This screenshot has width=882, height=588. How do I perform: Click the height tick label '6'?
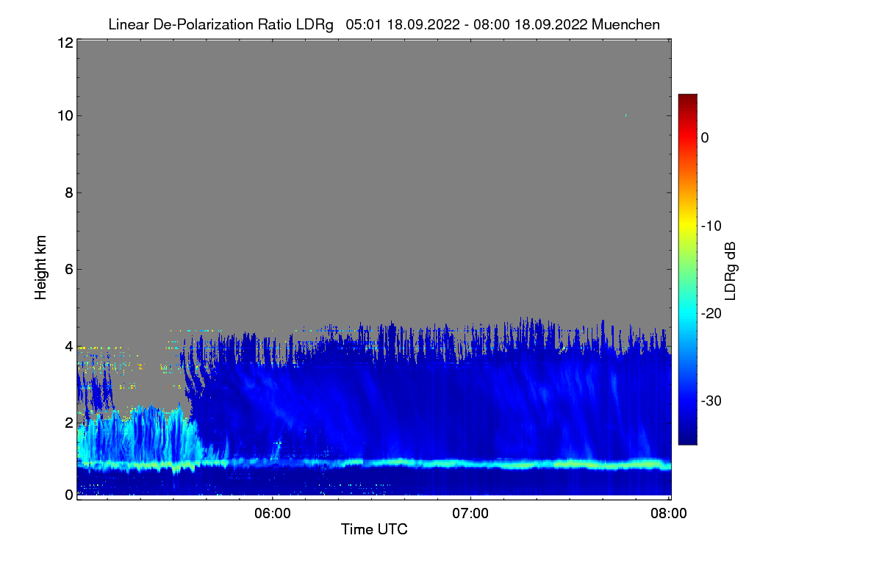tap(68, 269)
